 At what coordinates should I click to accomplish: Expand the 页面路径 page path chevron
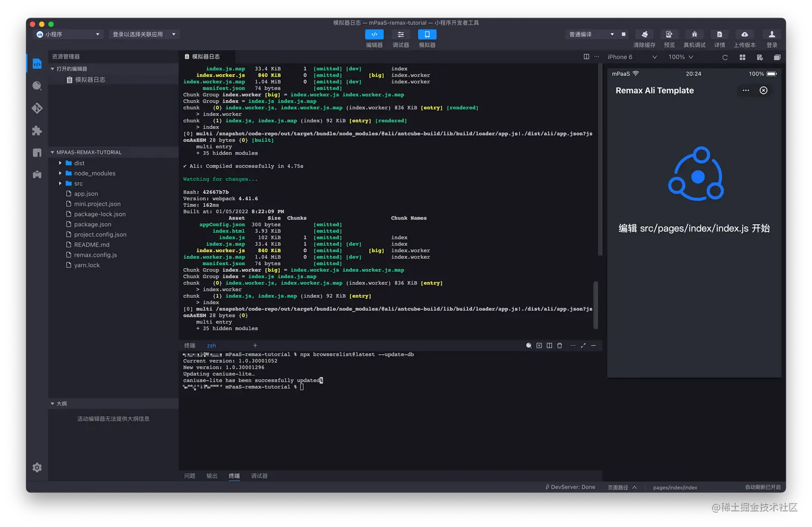(x=634, y=487)
